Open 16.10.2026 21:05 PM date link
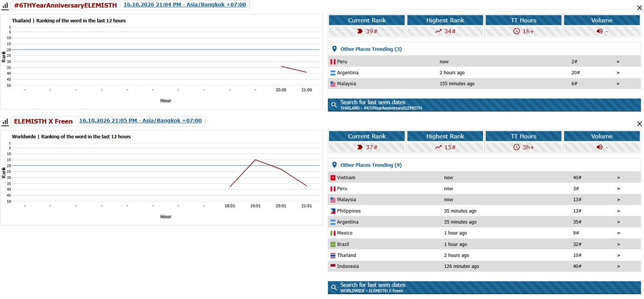644x299 pixels. pyautogui.click(x=141, y=121)
